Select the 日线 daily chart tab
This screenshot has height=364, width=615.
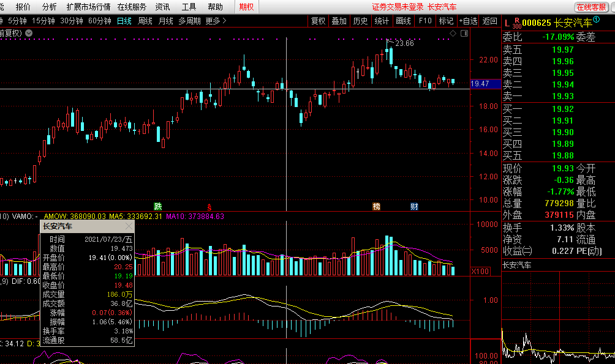(x=124, y=21)
